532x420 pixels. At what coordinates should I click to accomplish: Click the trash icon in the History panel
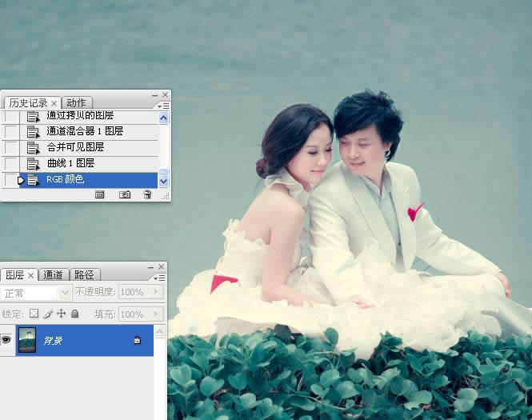147,194
